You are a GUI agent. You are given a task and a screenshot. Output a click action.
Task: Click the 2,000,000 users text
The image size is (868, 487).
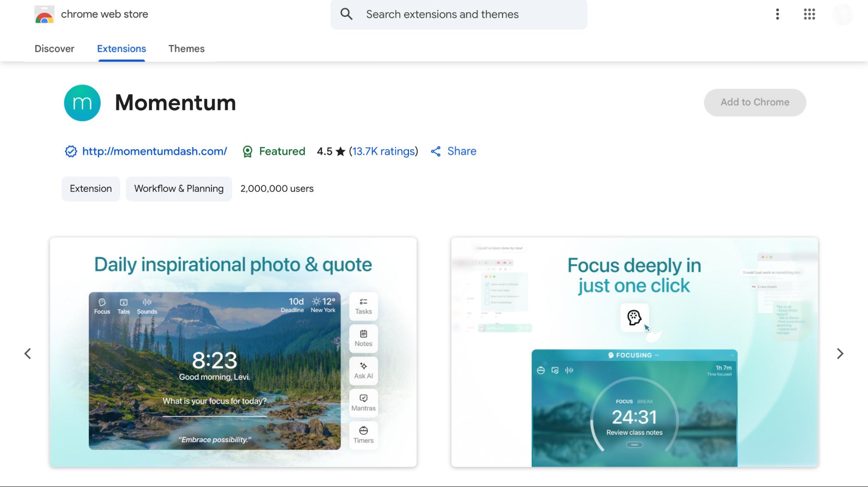pos(277,189)
